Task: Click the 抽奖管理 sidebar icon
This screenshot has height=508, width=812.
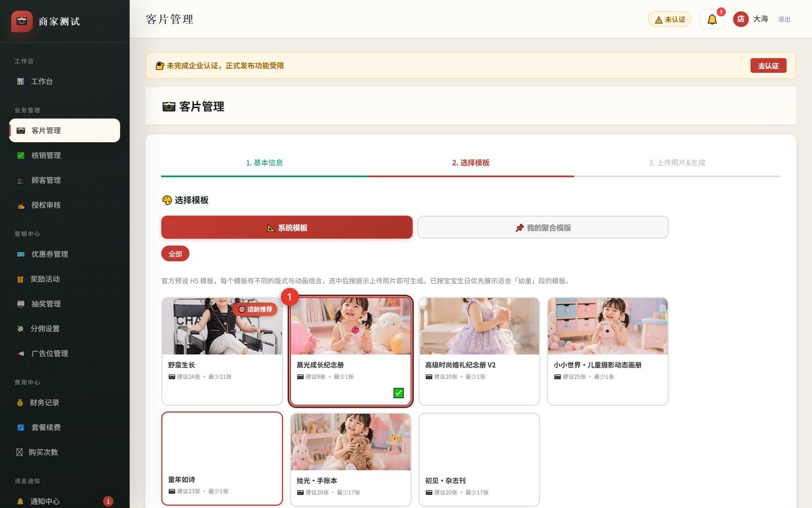Action: pyautogui.click(x=21, y=304)
